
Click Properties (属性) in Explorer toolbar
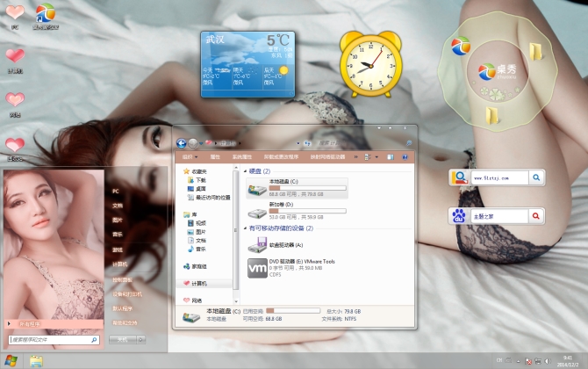(x=215, y=157)
